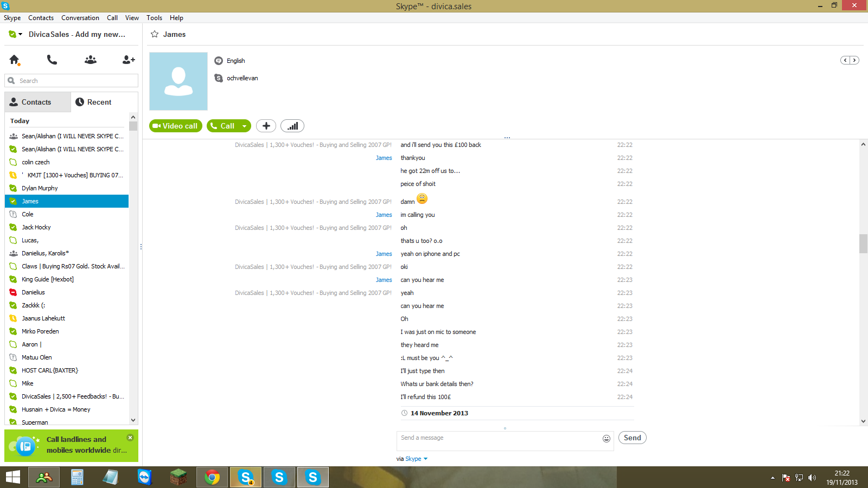Expand the via Skype dropdown
Image resolution: width=868 pixels, height=488 pixels.
click(x=425, y=459)
